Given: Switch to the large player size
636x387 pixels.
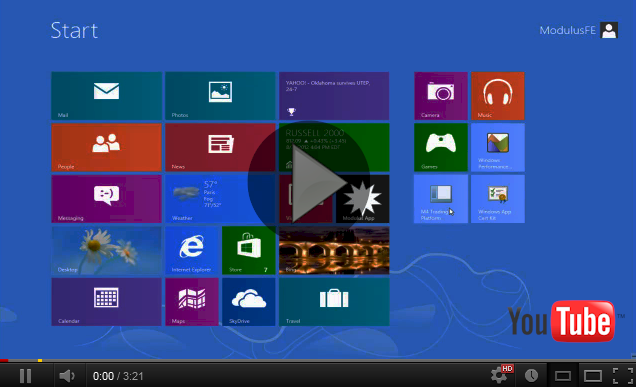Looking at the screenshot, I should [593, 376].
